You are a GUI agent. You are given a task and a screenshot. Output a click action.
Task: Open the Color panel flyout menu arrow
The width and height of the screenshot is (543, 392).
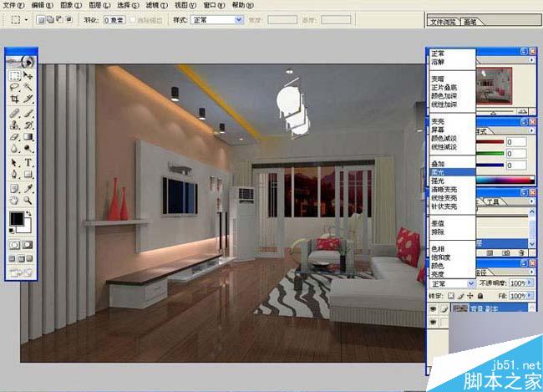point(532,130)
